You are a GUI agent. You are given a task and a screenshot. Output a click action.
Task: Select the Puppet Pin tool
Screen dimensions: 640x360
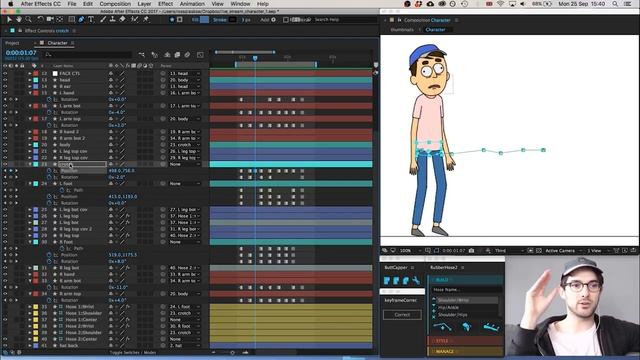(146, 19)
